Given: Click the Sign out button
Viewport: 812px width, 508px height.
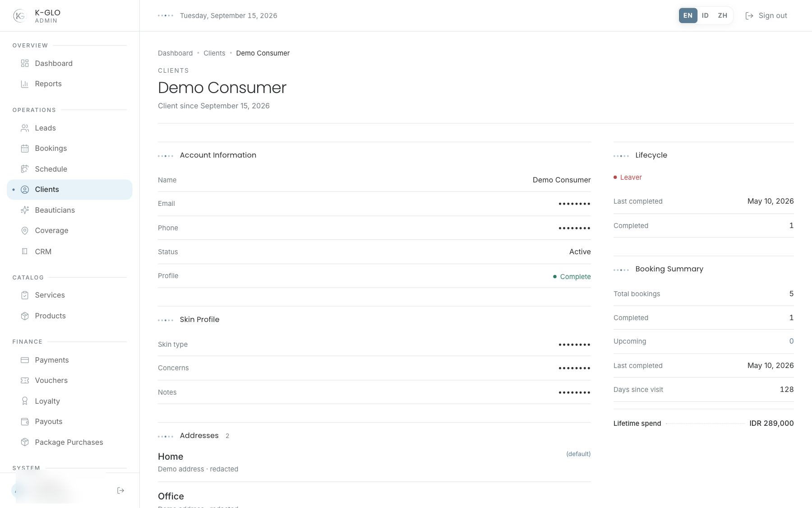Looking at the screenshot, I should 766,15.
